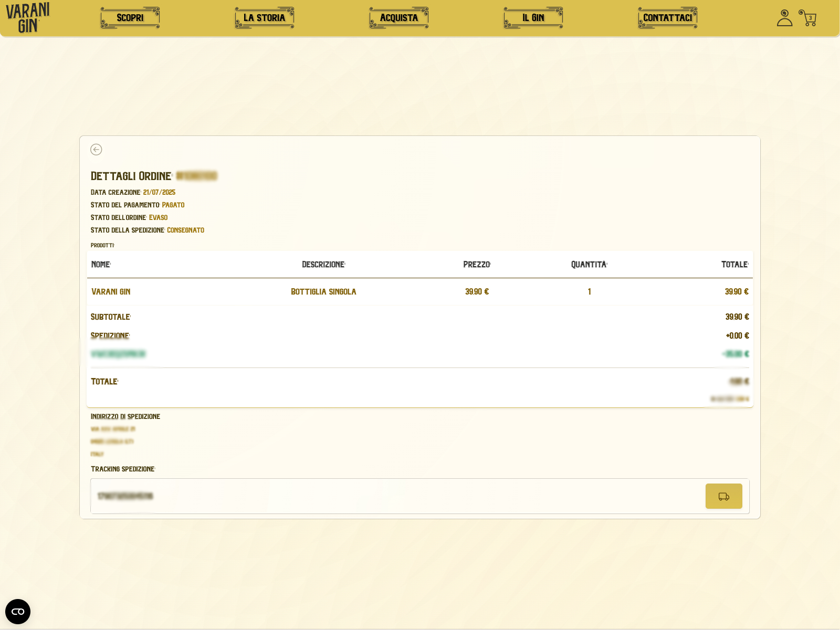840x630 pixels.
Task: Navigate to Il Gin page
Action: [x=533, y=18]
